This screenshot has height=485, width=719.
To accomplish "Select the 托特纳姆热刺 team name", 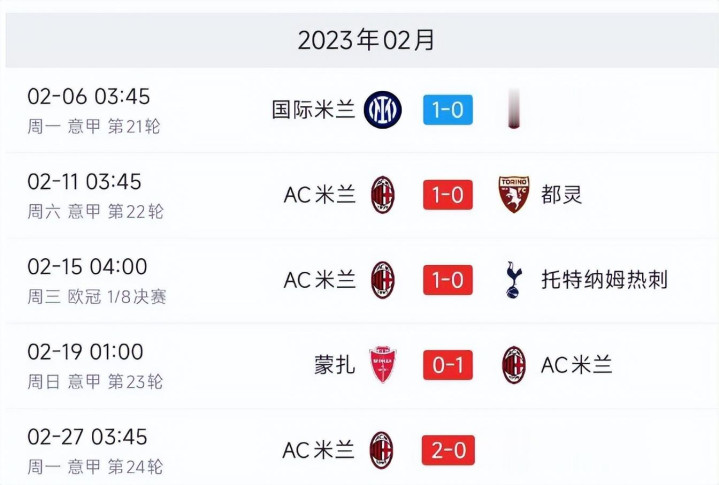I will click(604, 280).
